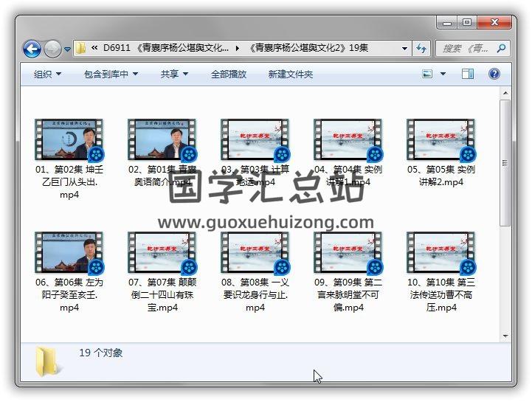The image size is (532, 402).
Task: Click the change view icon in toolbar
Action: point(427,74)
